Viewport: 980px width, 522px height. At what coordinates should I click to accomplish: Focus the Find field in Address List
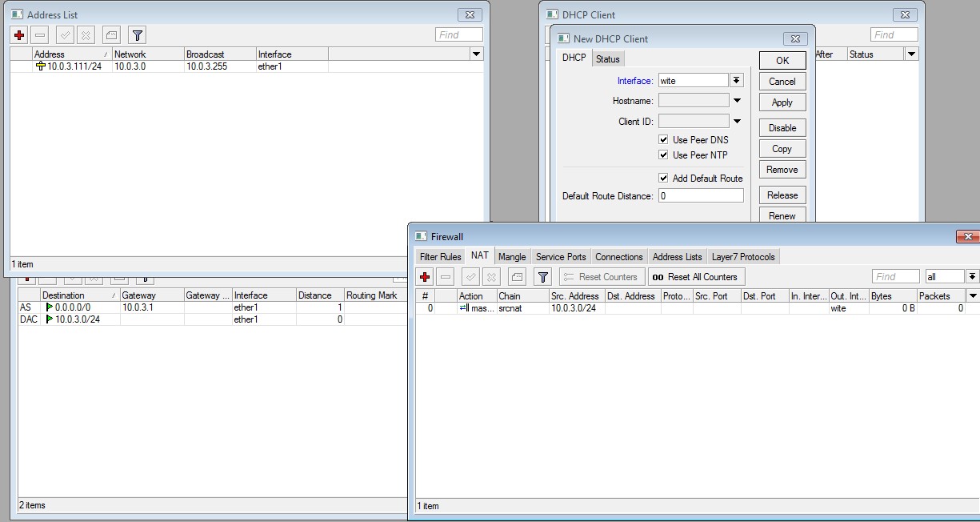(459, 34)
